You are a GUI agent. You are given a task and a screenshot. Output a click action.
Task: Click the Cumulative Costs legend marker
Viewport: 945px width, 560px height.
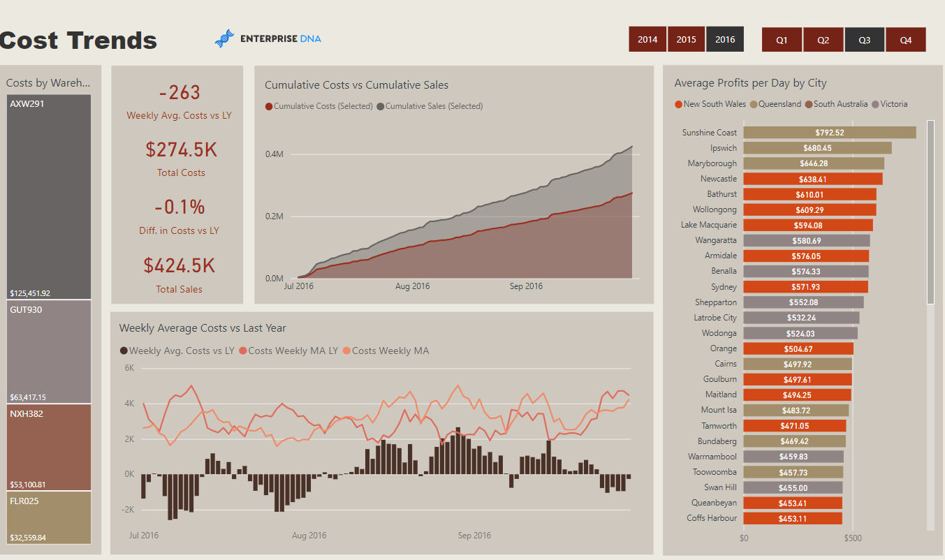(269, 107)
